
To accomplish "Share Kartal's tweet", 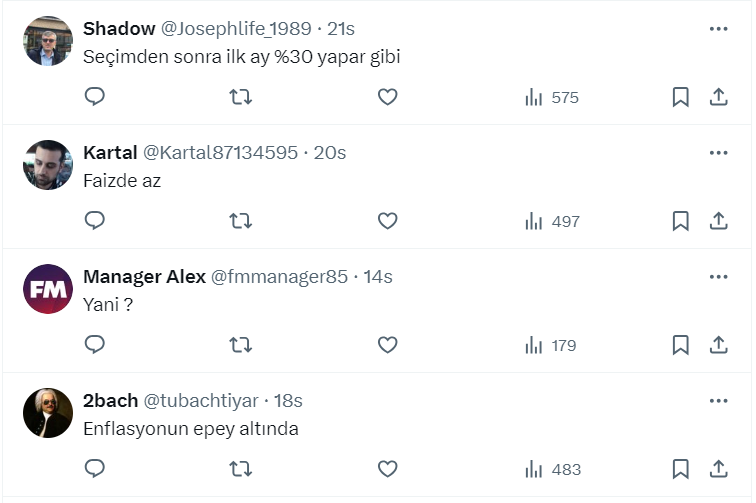I will [x=718, y=221].
